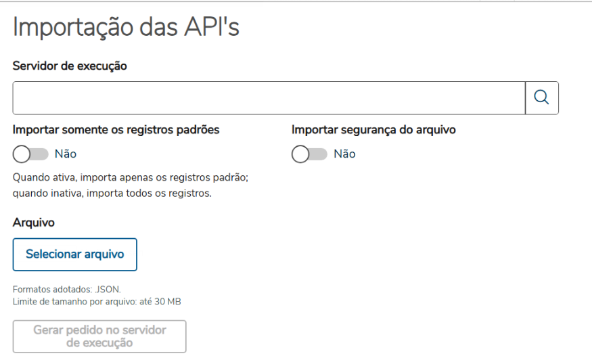Focus the Servidor de execução input field
Viewport: 592px width, 364px height.
pos(269,98)
